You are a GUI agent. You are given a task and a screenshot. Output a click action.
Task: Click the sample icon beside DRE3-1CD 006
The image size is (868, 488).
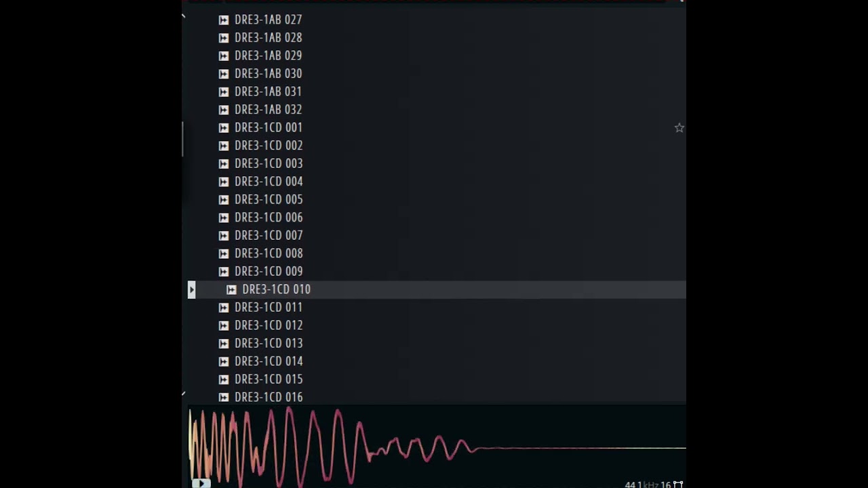[224, 218]
